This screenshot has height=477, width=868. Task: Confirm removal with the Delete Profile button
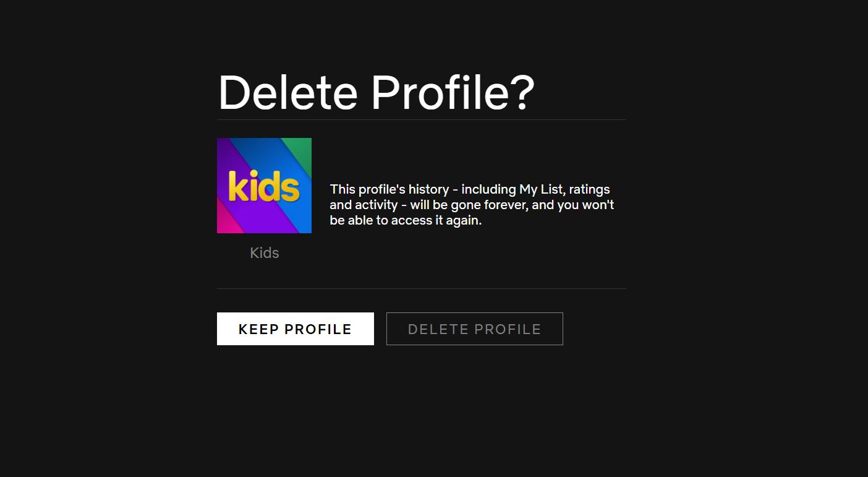(x=474, y=329)
